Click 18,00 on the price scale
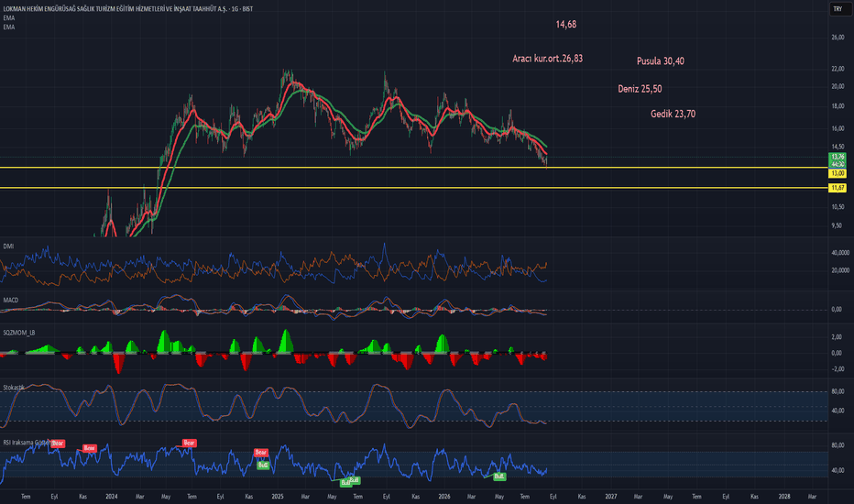 pyautogui.click(x=838, y=106)
